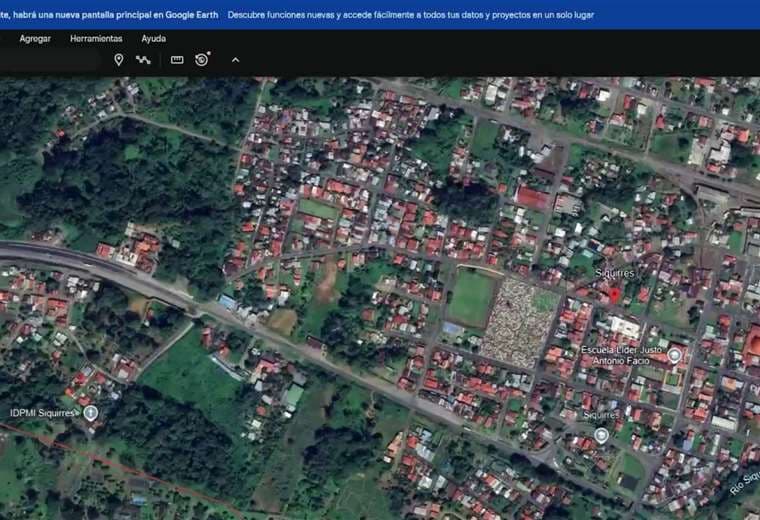
Task: Select the Add placemark pin tool
Action: coord(118,60)
